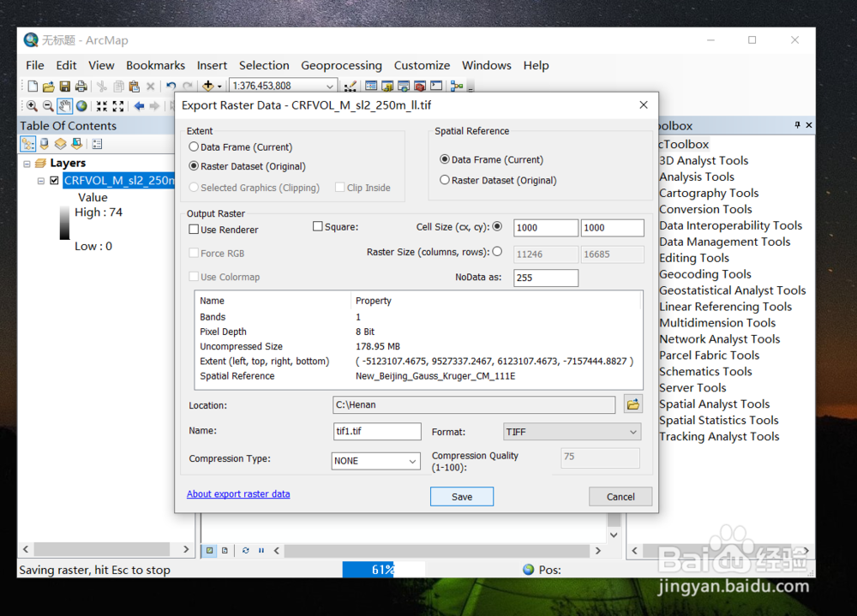Open the map scale dropdown
Screen dimensions: 857x616
coord(330,87)
